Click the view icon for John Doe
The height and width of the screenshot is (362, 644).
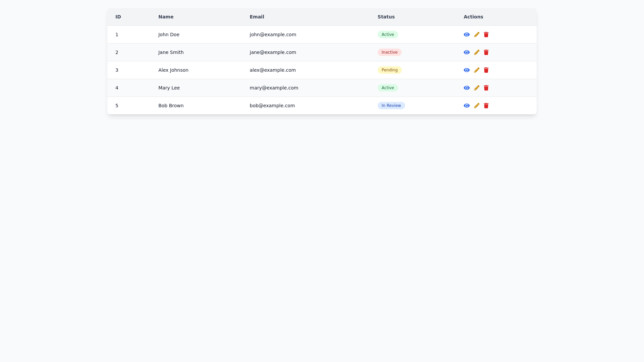pyautogui.click(x=467, y=34)
